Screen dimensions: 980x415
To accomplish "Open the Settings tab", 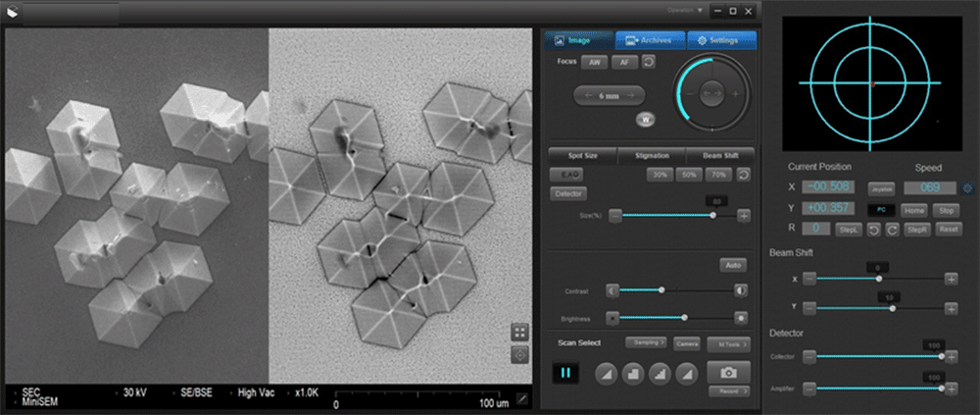I will point(719,40).
